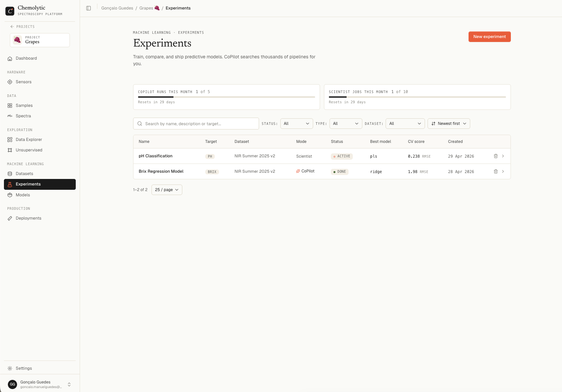Navigate to Spectra
The width and height of the screenshot is (562, 392).
pyautogui.click(x=40, y=116)
